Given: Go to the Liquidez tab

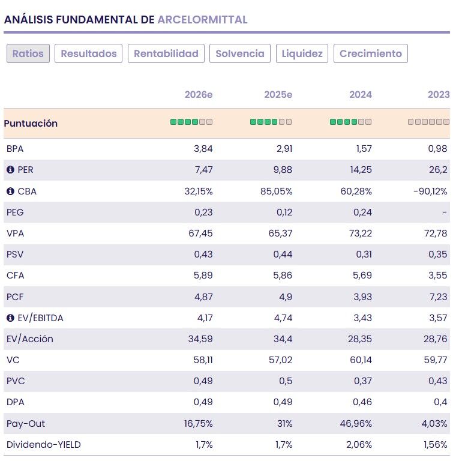Looking at the screenshot, I should coord(302,53).
